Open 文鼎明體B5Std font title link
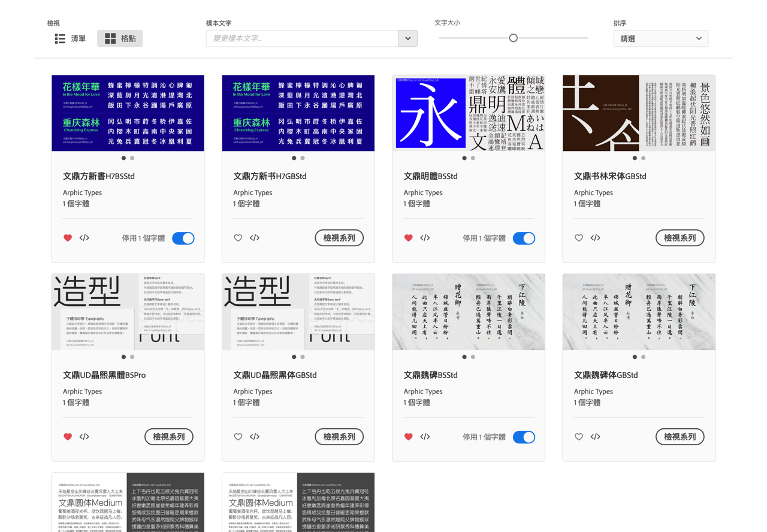767x532 pixels. 430,176
